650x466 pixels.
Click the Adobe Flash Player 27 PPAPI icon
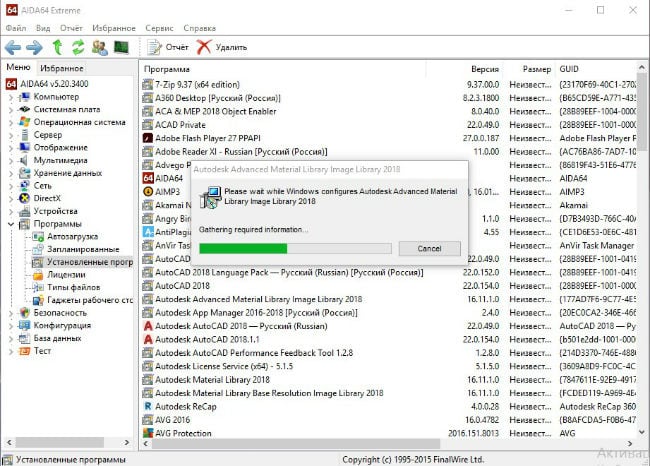[148, 138]
